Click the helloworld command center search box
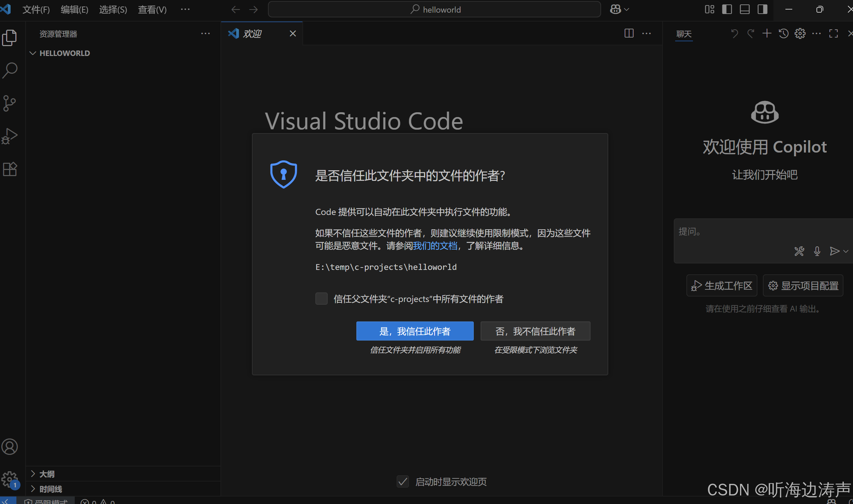 pyautogui.click(x=434, y=10)
